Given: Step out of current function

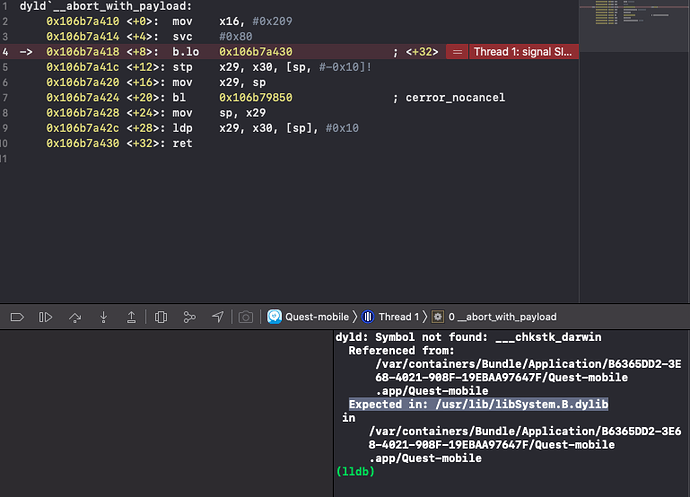Looking at the screenshot, I should (x=131, y=317).
